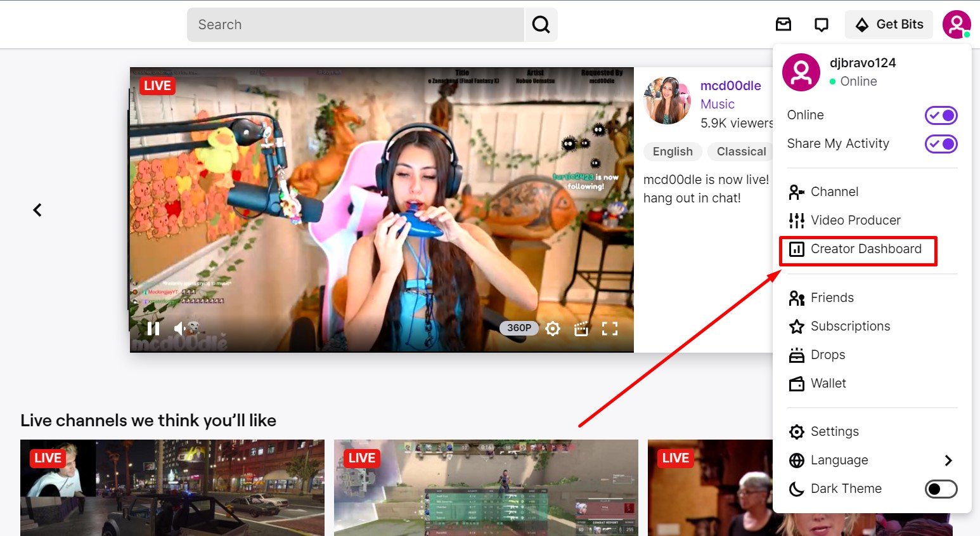The image size is (980, 536).
Task: Click the Channel person-camera icon
Action: point(797,192)
